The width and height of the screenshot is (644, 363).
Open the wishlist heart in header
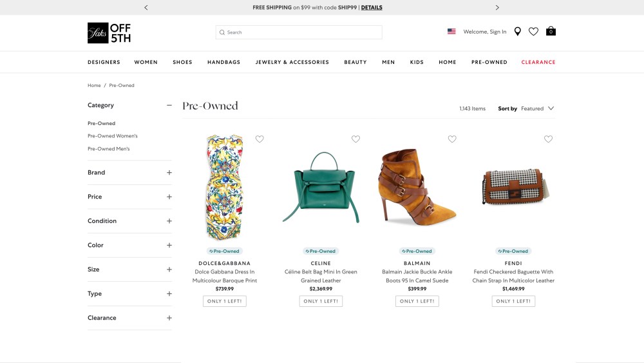coord(533,32)
